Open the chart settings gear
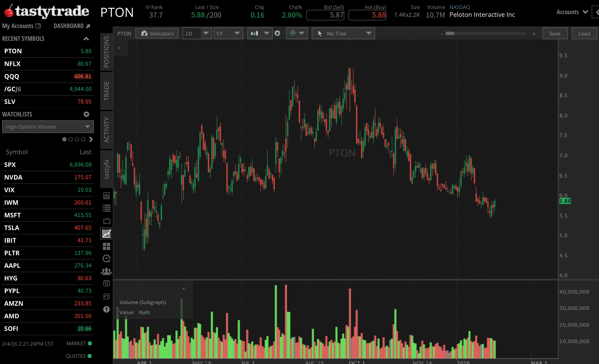Screen dimensions: 599x364 (x=277, y=33)
